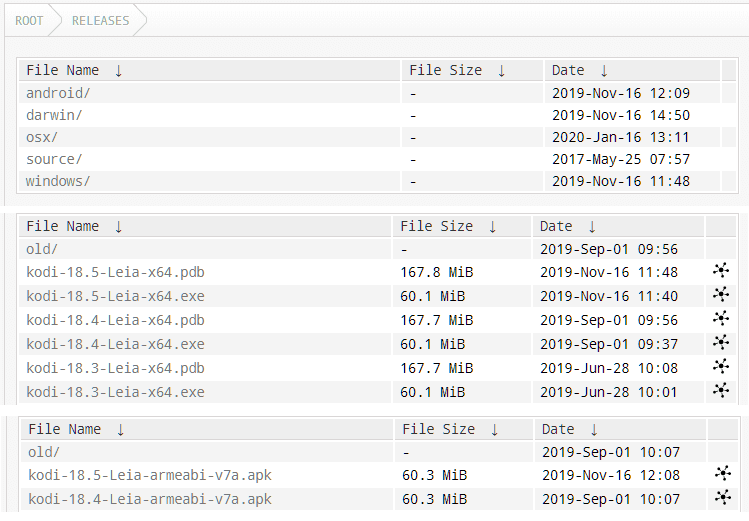Screen dimensions: 749x521
Task: Open the windows/ folder
Action: pyautogui.click(x=58, y=181)
